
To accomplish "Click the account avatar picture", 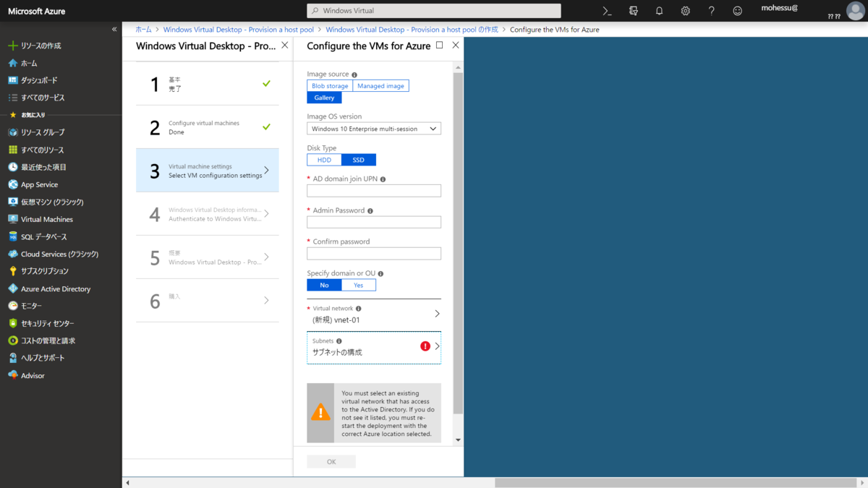I will point(856,11).
